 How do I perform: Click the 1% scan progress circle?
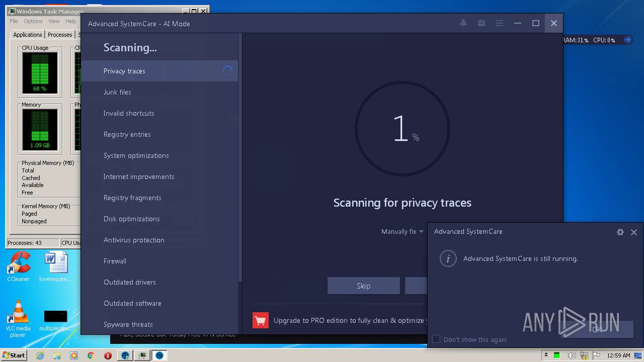click(402, 129)
